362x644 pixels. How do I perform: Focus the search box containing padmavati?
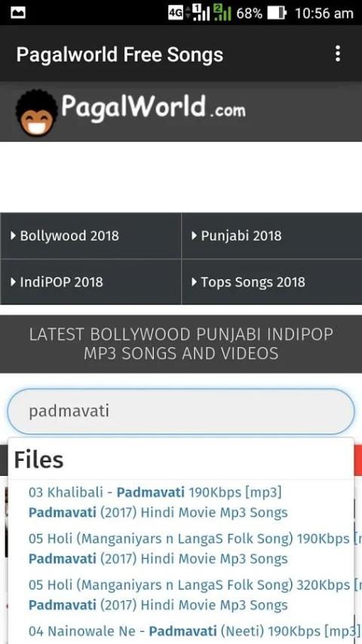coord(181,411)
